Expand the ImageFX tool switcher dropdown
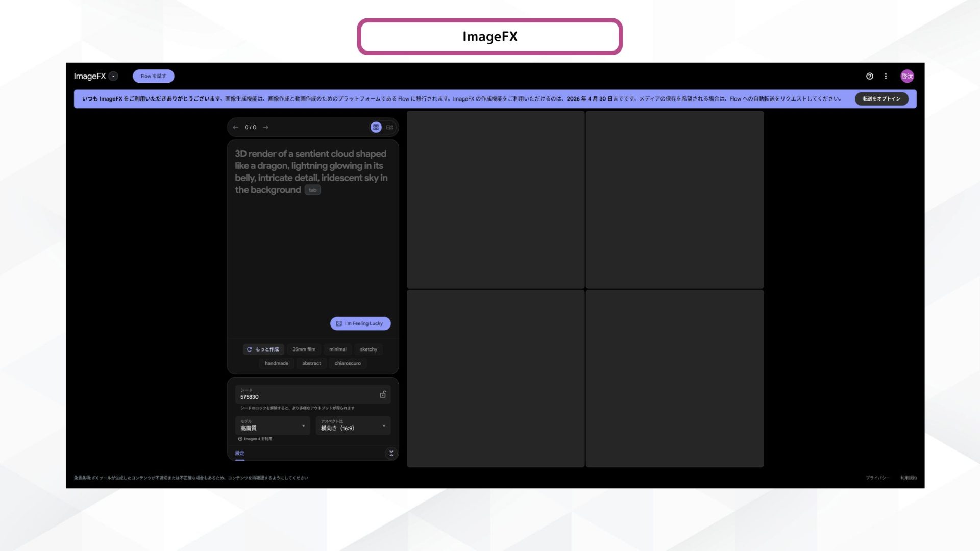Viewport: 980px width, 551px height. pos(113,76)
